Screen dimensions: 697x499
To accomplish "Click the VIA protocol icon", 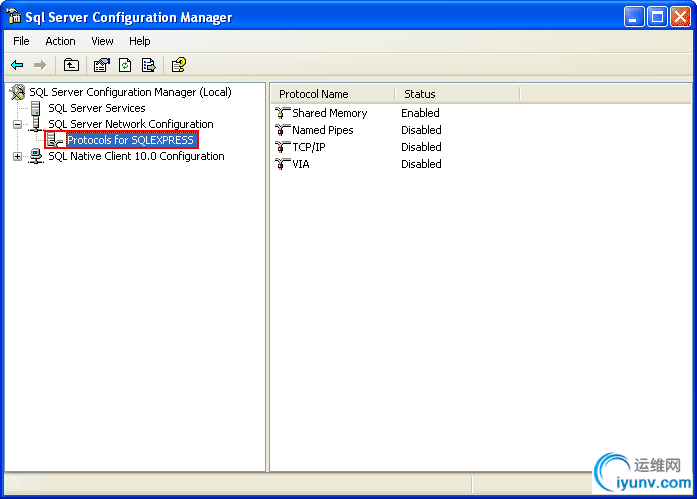I will coord(282,164).
